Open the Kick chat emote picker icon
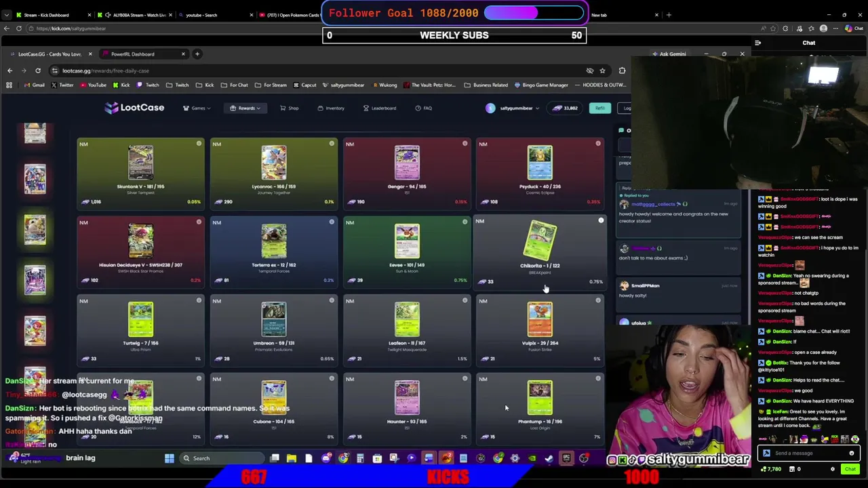This screenshot has height=488, width=868. [852, 453]
